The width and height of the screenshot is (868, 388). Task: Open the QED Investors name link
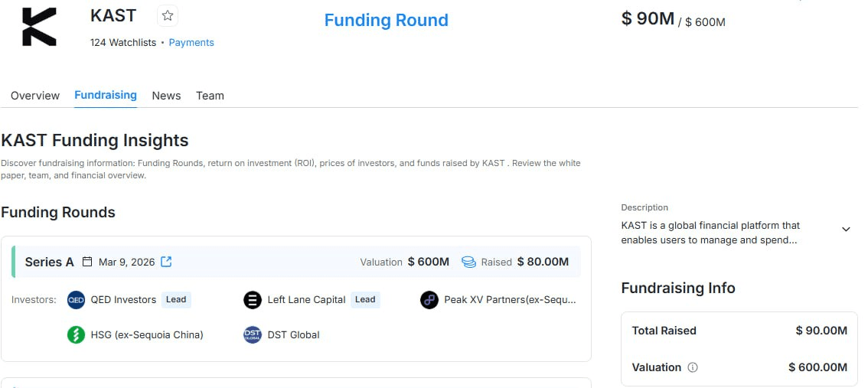(x=123, y=300)
